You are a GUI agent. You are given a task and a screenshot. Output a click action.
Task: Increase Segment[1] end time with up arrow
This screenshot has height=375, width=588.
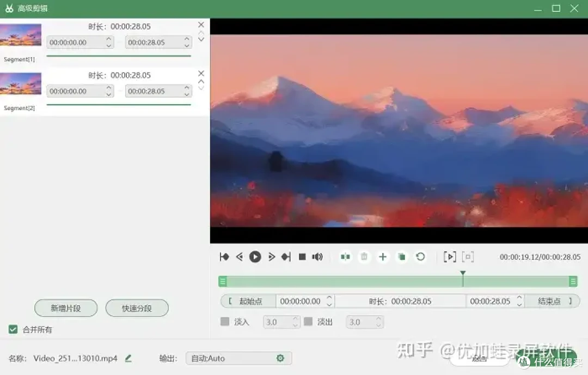tap(187, 39)
